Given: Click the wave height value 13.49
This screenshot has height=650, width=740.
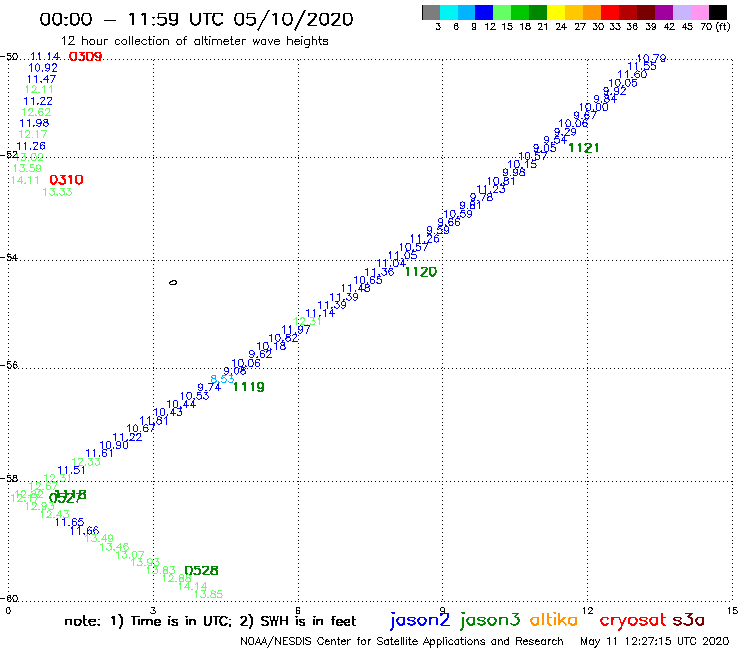Looking at the screenshot, I should [x=99, y=538].
